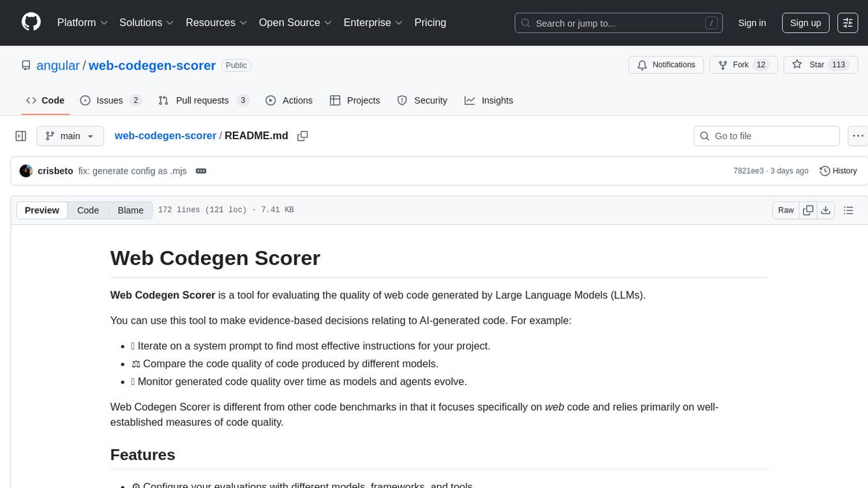Click the Public repository label
Viewport: 868px width, 488px height.
point(236,65)
